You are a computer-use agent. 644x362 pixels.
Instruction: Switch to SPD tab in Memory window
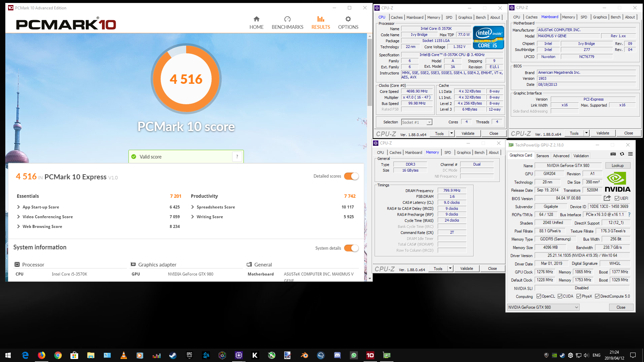pos(447,153)
